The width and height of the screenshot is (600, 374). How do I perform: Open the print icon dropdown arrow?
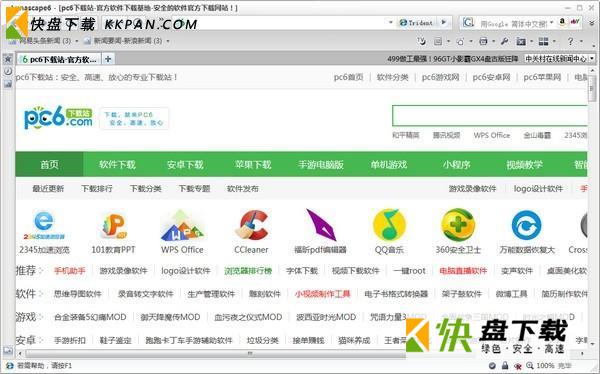pyautogui.click(x=494, y=41)
